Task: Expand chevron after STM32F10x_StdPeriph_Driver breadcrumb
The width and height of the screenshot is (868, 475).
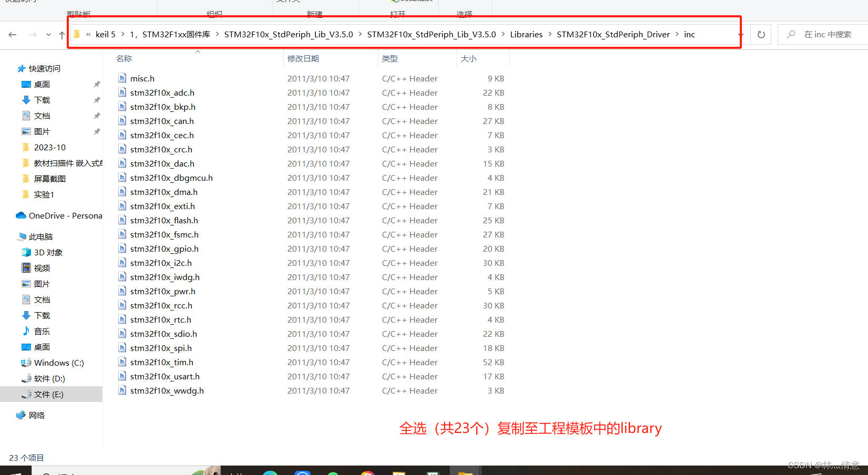Action: 677,34
